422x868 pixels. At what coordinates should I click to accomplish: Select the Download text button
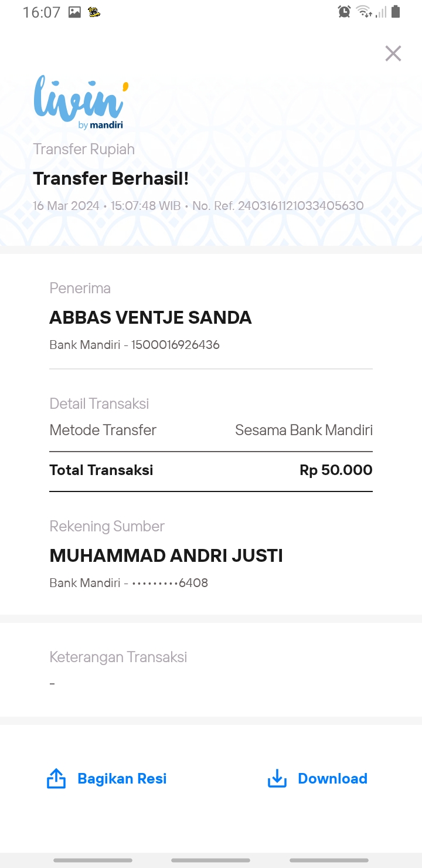[x=332, y=778]
